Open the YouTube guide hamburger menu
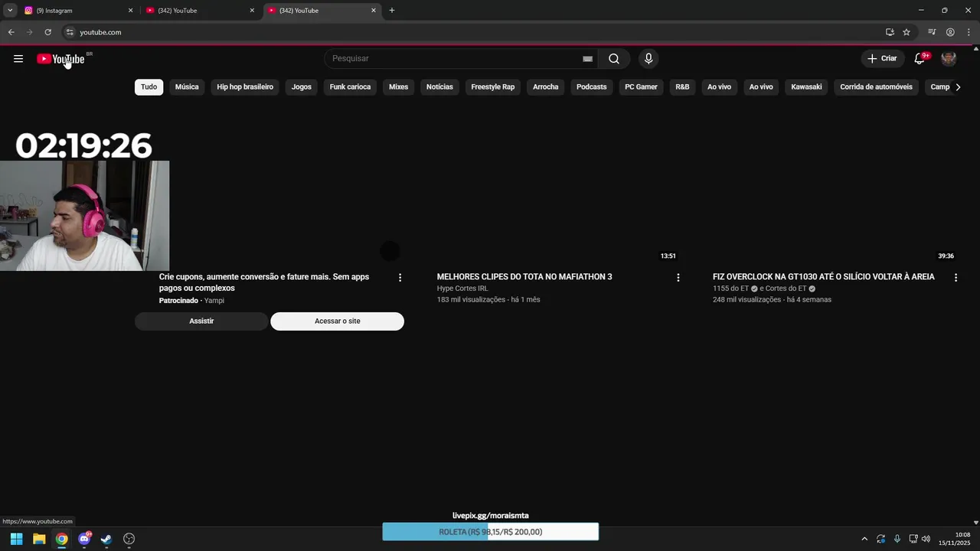Viewport: 980px width, 551px height. tap(18, 59)
